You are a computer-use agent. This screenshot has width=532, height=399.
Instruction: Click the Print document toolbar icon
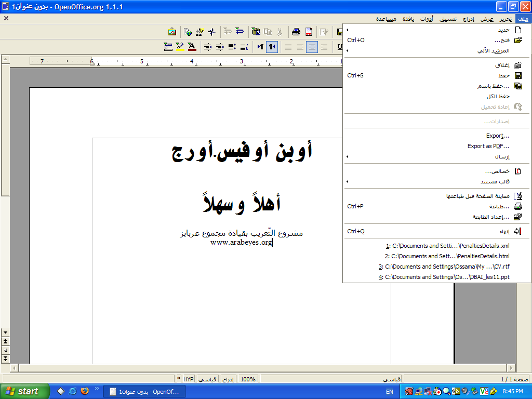click(x=296, y=32)
